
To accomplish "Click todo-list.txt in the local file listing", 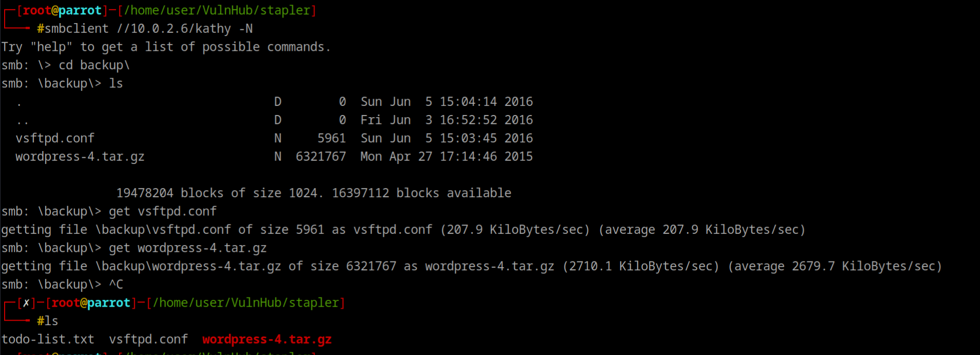I will tap(48, 340).
